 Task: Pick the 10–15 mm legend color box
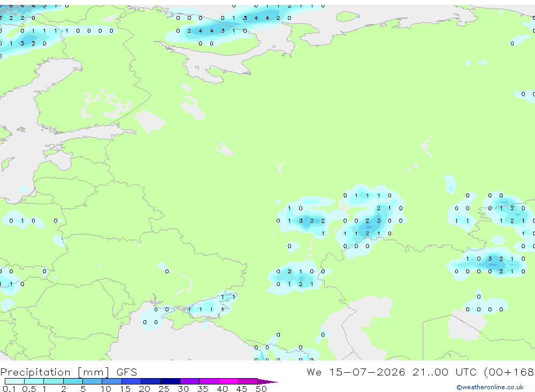[x=112, y=381]
